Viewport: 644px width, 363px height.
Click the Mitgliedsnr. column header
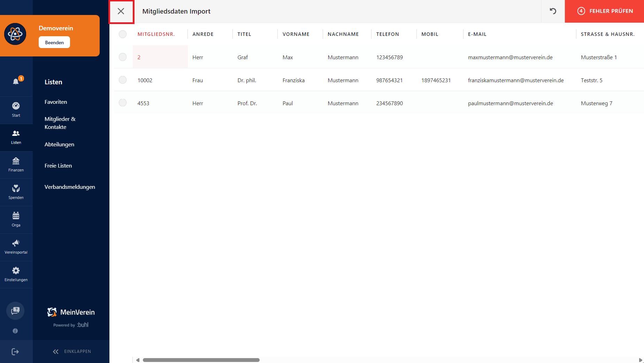coord(156,34)
